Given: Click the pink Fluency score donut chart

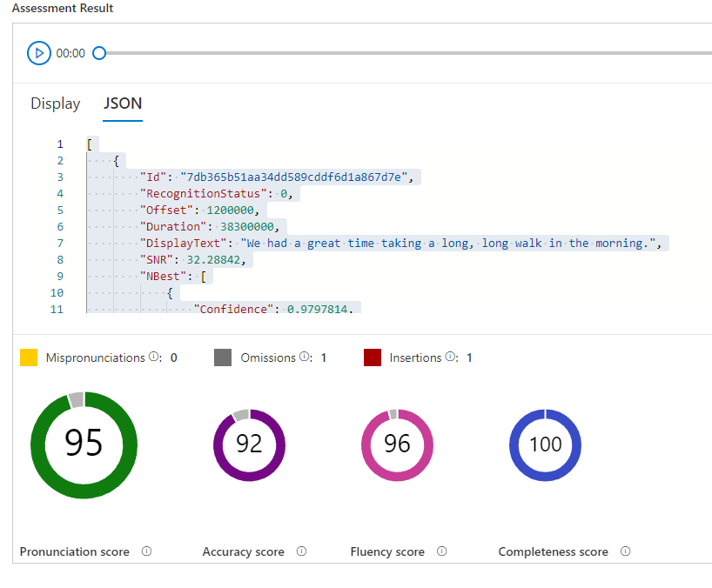Looking at the screenshot, I should [397, 445].
